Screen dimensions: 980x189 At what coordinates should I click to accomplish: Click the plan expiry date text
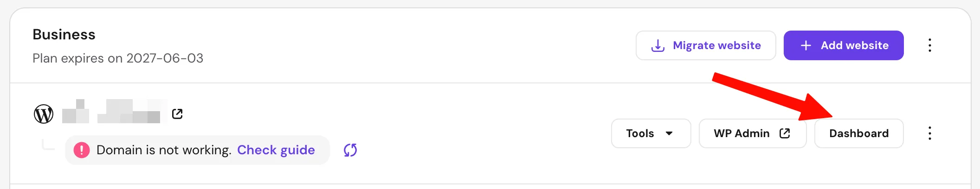[x=118, y=58]
